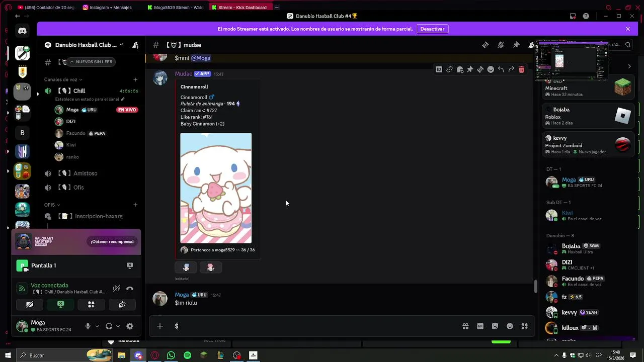The image size is (644, 362).
Task: Collapse OFIS category
Action: [52, 205]
